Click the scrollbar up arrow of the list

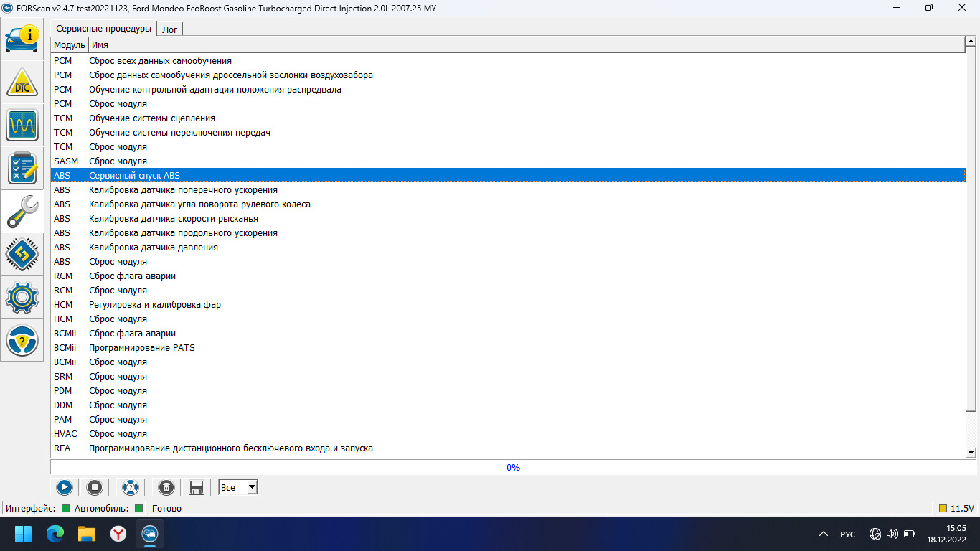(971, 43)
